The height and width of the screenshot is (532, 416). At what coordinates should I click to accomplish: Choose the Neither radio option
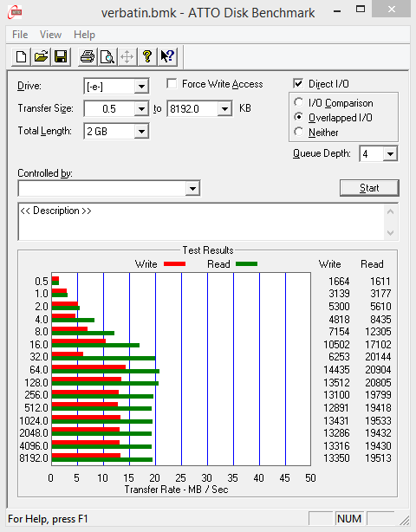tap(299, 132)
